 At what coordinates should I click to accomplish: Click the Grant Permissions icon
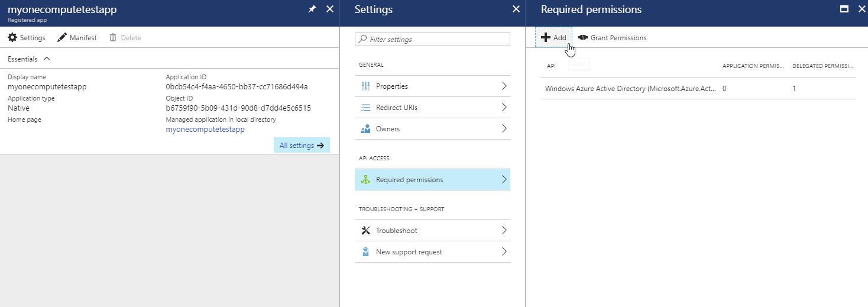[583, 38]
